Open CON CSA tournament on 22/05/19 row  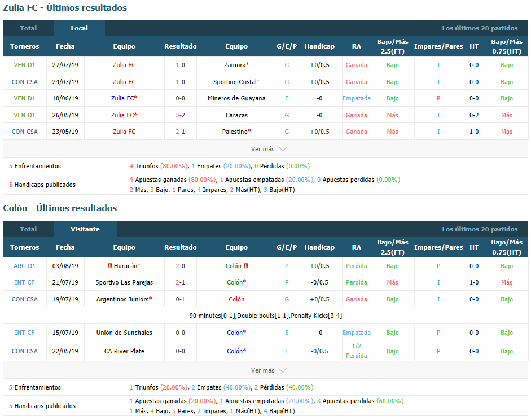pyautogui.click(x=24, y=351)
